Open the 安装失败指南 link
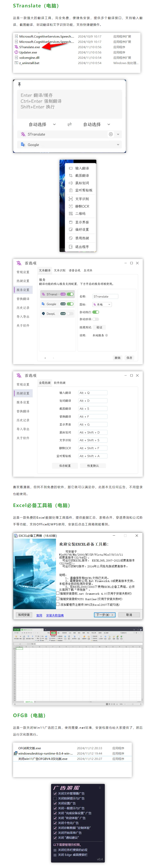Image resolution: width=148 pixels, height=868 pixels. [55, 615]
